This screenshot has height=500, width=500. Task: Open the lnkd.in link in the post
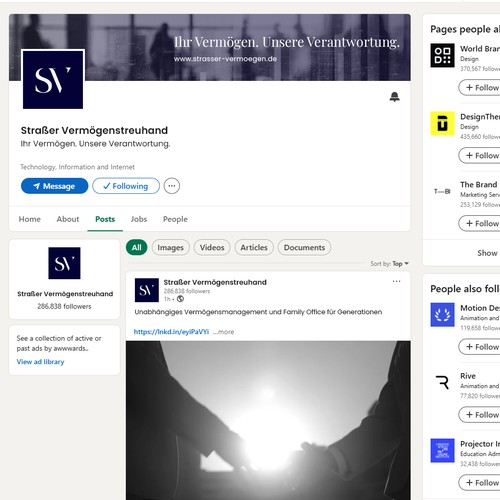[x=171, y=332]
